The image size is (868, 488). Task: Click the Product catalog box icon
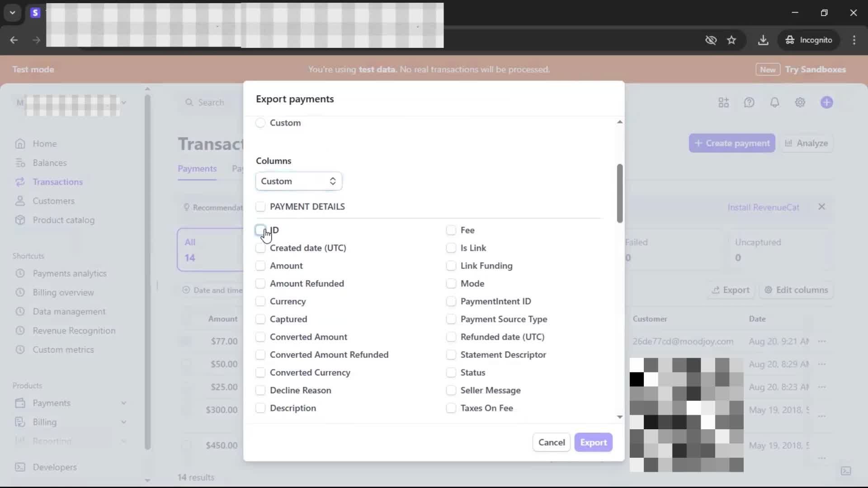tap(20, 220)
